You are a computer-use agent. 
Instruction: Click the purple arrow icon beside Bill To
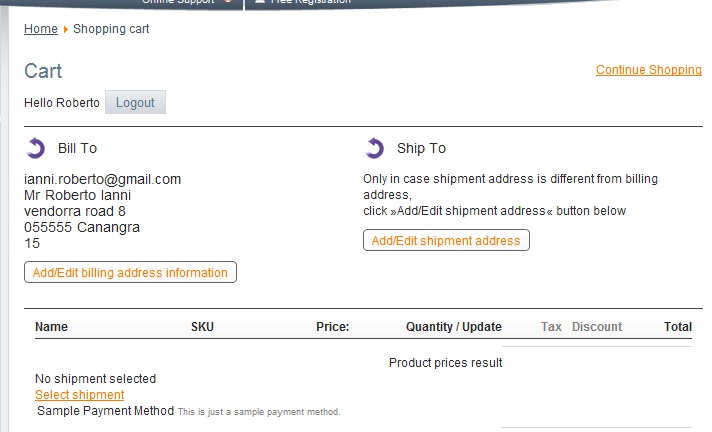36,148
